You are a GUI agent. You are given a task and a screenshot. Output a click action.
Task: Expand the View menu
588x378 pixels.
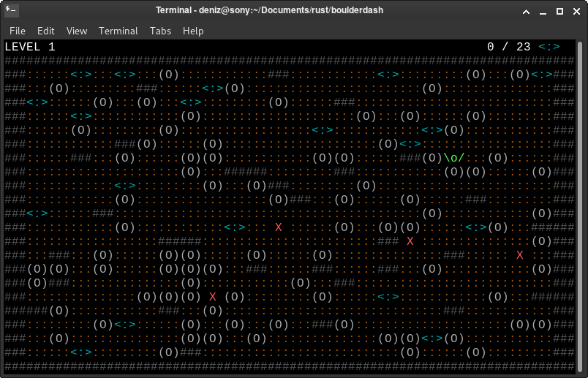[77, 31]
